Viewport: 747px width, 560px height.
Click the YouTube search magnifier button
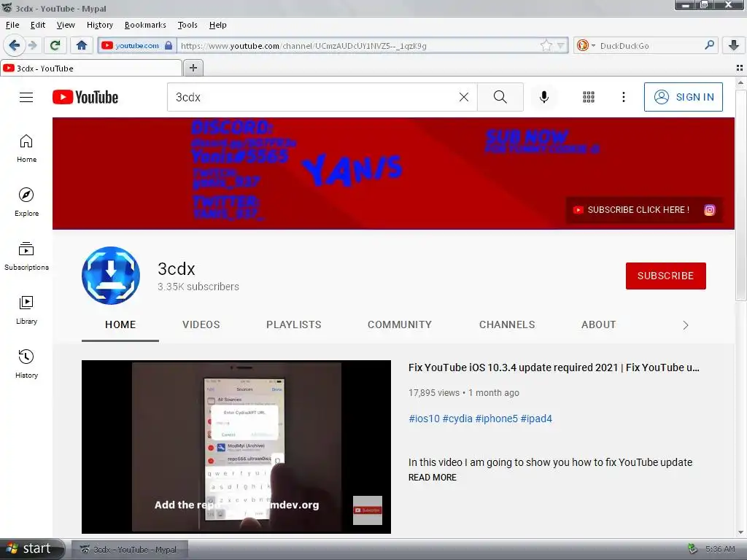(500, 97)
